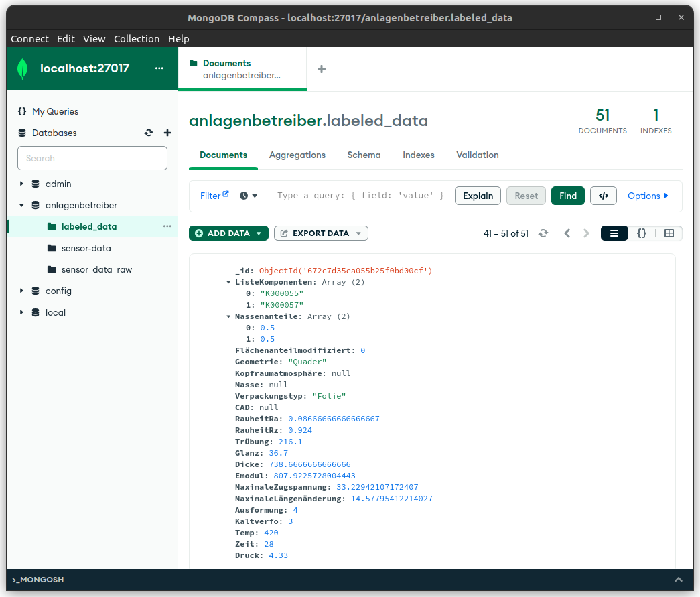Switch to the Aggregations tab

(297, 155)
